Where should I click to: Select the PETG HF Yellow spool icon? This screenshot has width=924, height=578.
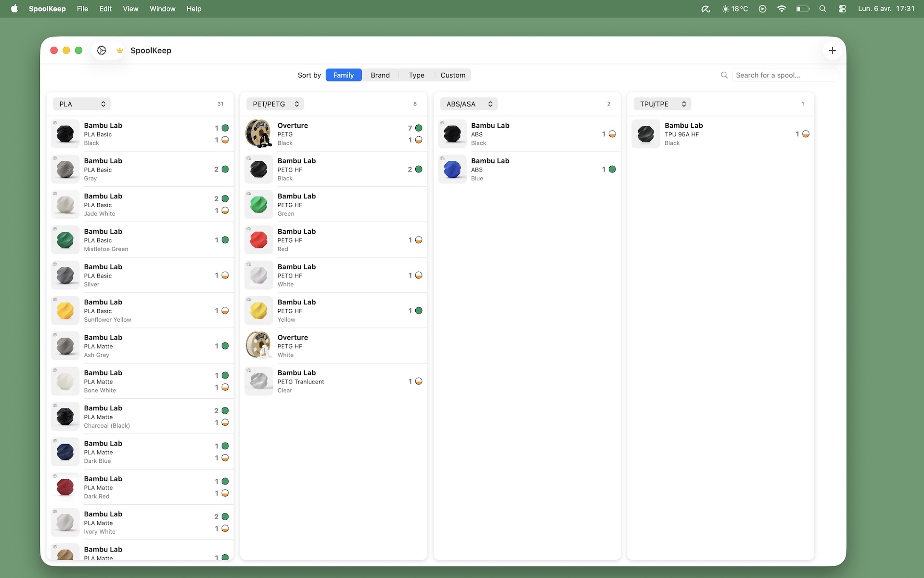click(259, 311)
